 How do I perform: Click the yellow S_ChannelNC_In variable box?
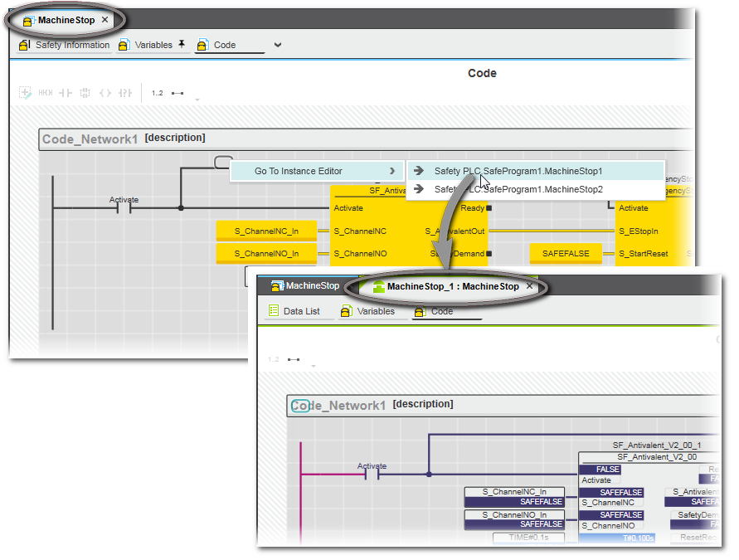[265, 231]
